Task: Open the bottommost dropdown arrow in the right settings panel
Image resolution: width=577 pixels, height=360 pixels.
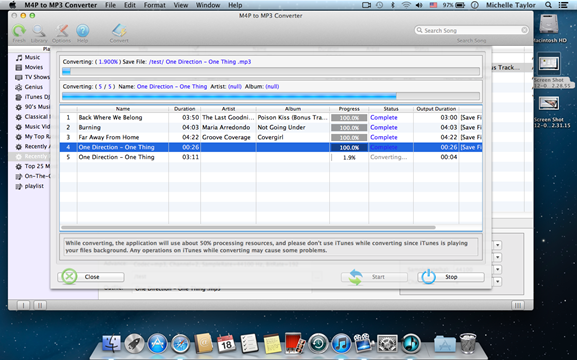Action: [x=498, y=282]
